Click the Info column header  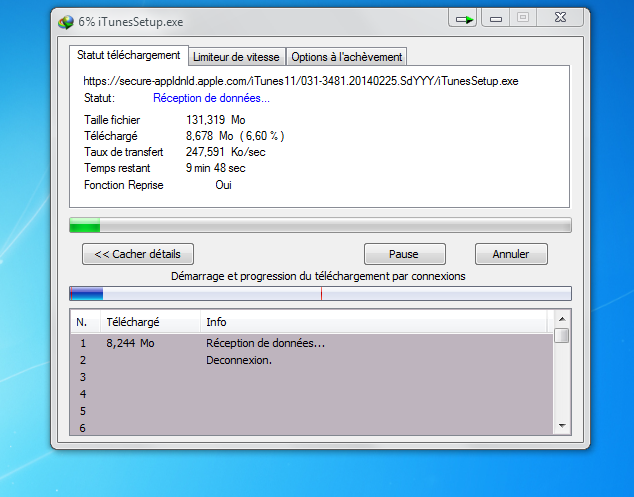click(374, 322)
